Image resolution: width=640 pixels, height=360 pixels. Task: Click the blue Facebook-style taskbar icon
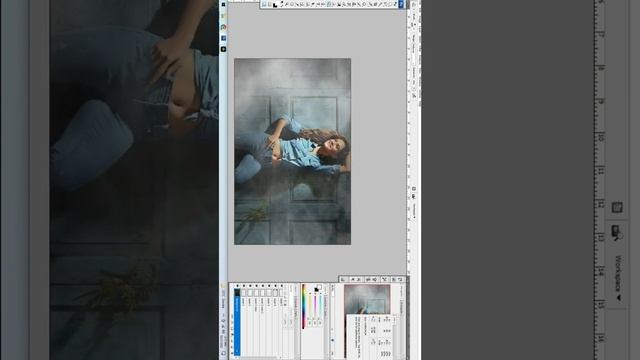(223, 38)
